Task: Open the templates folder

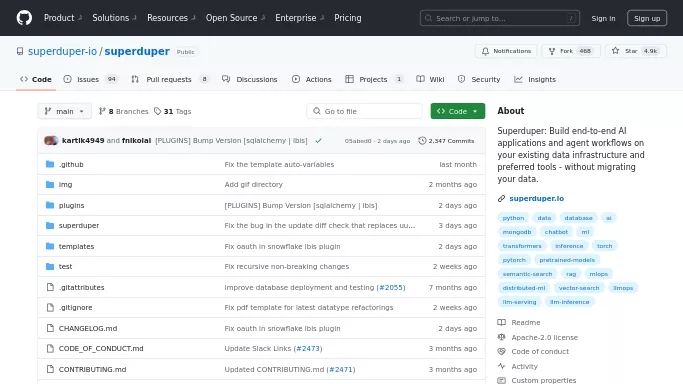Action: click(x=76, y=246)
